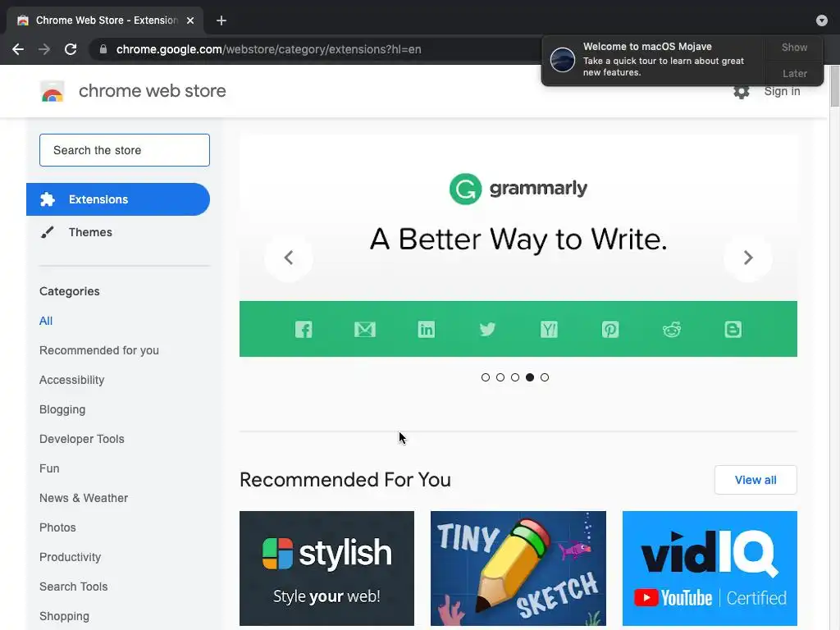Click the A Better Way to Write banner

point(518,245)
